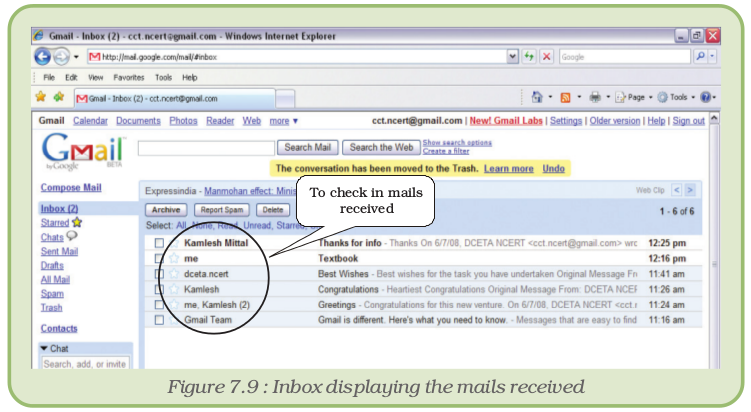Viewport: 751px width, 412px height.
Task: Tick checkbox for Kamlesh Congratulations email
Action: pyautogui.click(x=159, y=289)
